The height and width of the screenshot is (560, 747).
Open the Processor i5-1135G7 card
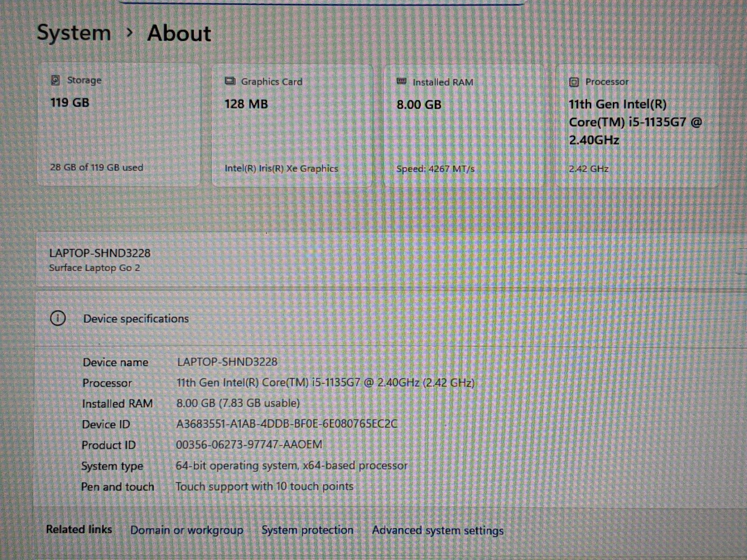pos(637,126)
